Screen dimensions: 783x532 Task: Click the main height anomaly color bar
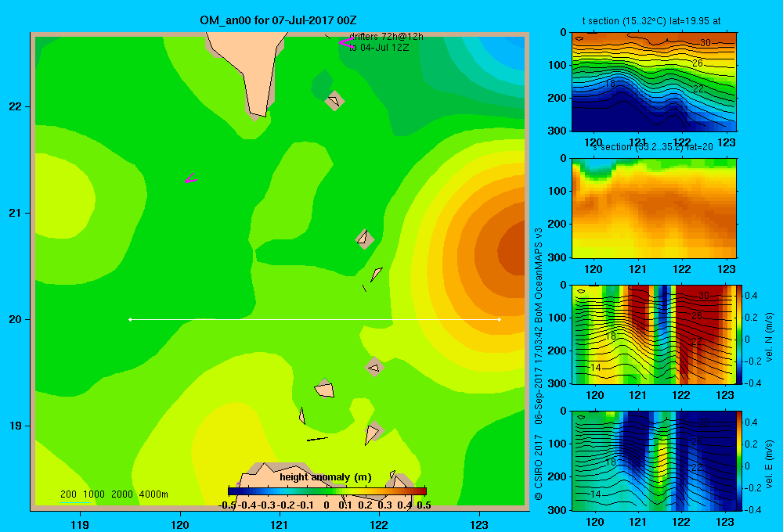[327, 491]
